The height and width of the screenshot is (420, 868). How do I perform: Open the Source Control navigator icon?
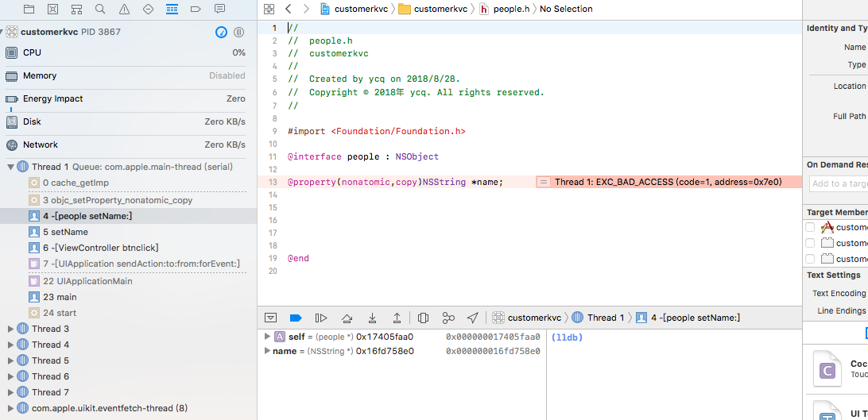point(52,9)
